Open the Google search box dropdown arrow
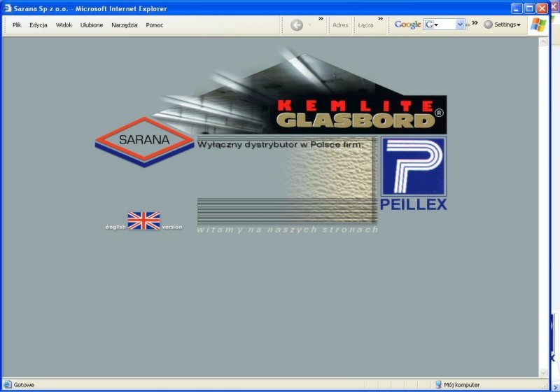 [460, 24]
